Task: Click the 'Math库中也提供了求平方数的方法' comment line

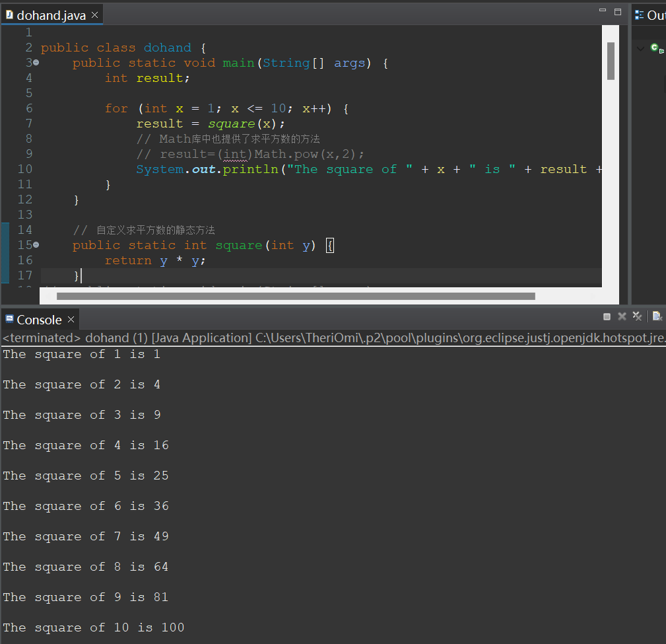Action: (228, 139)
